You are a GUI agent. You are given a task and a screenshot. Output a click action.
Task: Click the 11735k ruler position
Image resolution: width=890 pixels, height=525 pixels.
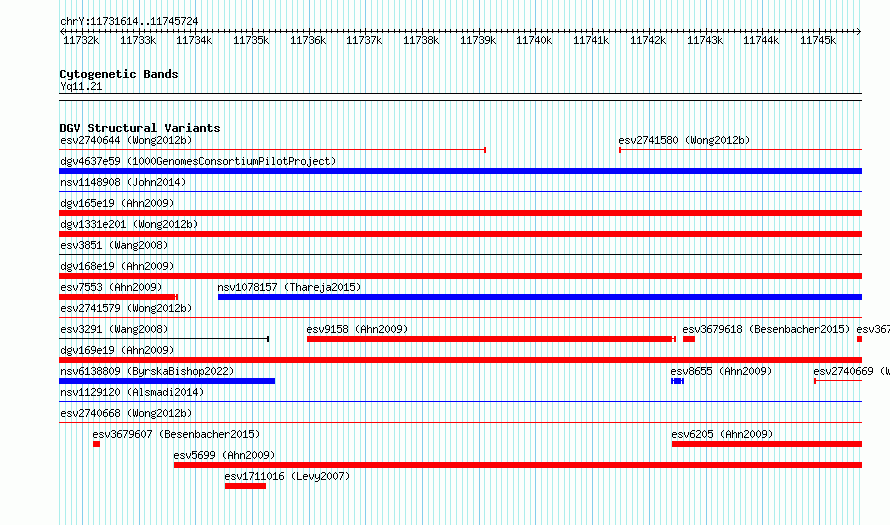tap(251, 40)
